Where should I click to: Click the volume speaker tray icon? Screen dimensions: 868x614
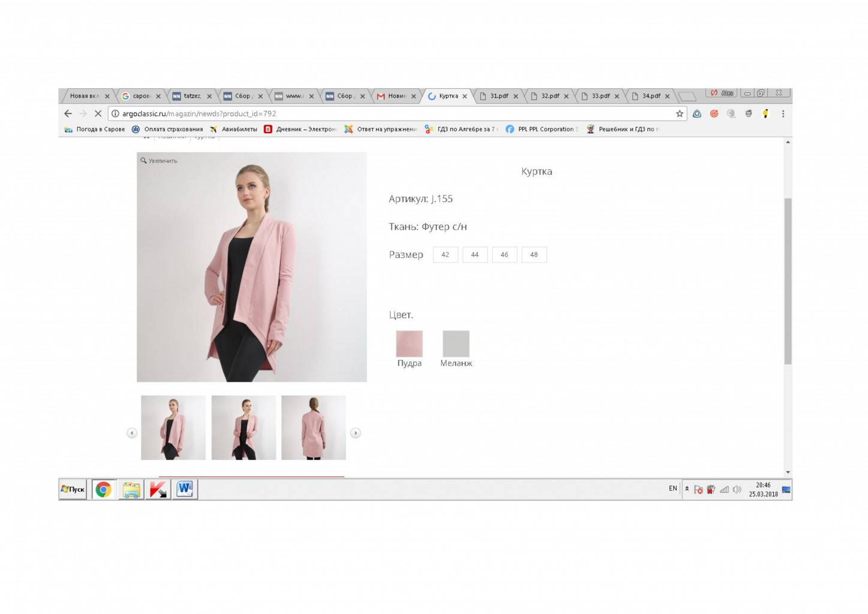(x=737, y=489)
